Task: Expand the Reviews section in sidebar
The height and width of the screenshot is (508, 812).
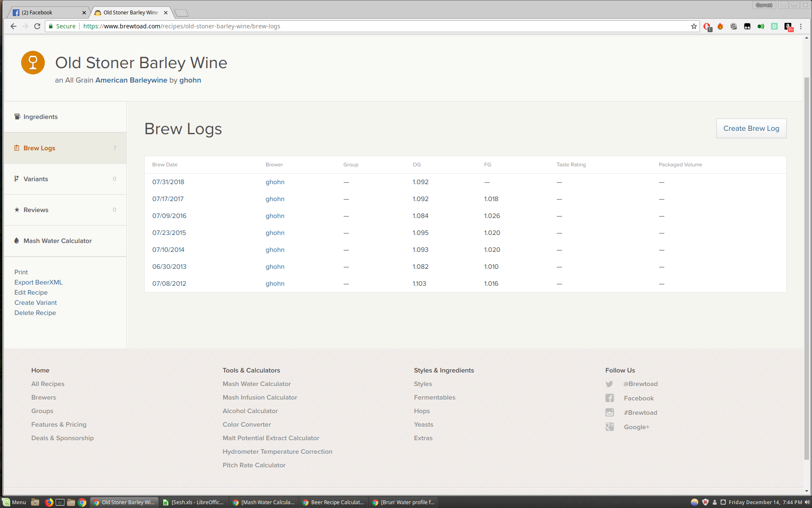Action: (x=36, y=210)
